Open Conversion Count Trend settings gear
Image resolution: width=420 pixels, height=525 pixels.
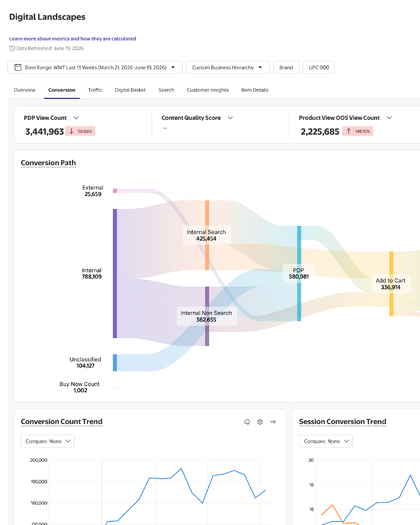[260, 422]
